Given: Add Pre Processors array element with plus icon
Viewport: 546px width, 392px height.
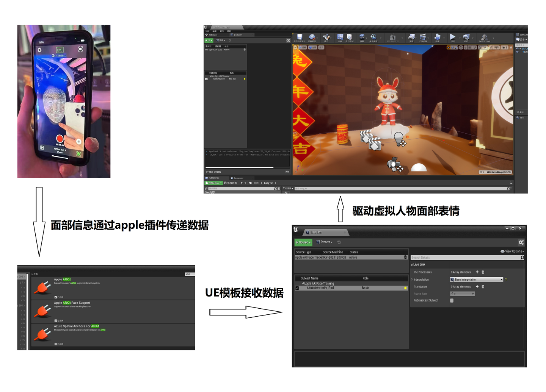Looking at the screenshot, I should tap(477, 272).
